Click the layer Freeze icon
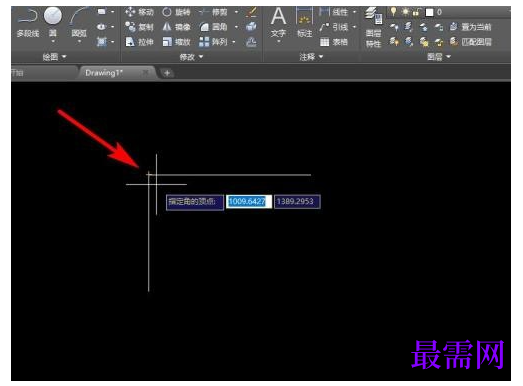Screen dimensions: 523x386 point(423,27)
